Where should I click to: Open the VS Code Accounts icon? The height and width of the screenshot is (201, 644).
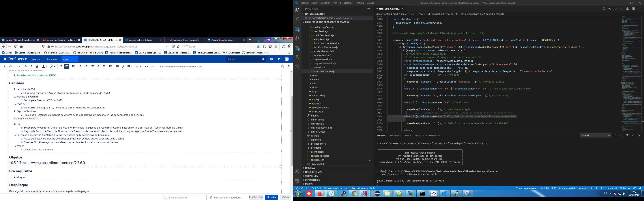pyautogui.click(x=297, y=171)
